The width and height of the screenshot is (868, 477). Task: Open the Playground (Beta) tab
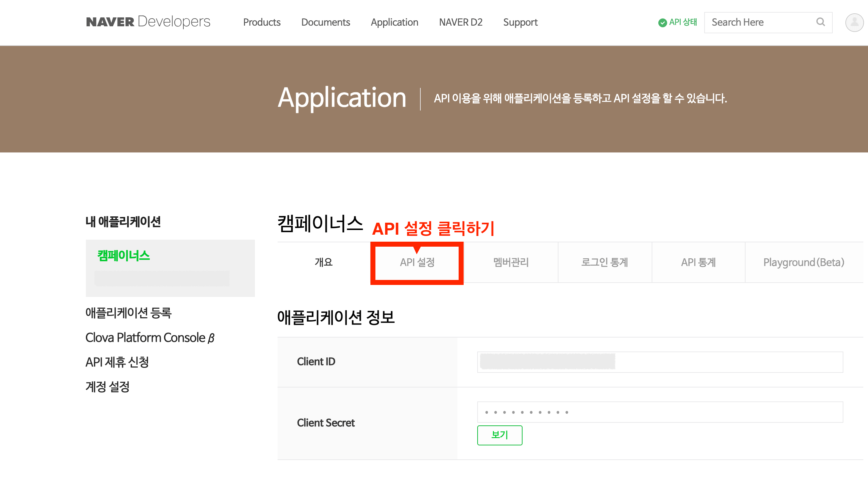pos(804,262)
